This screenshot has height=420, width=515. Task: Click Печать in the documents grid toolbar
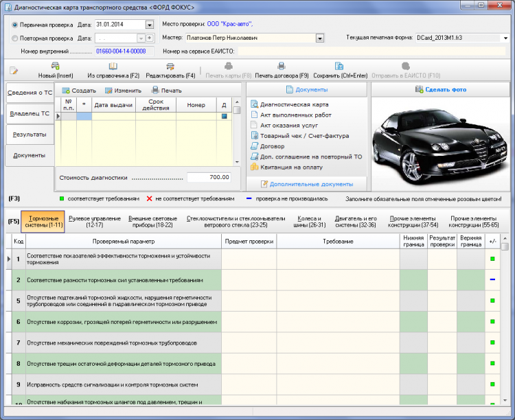click(166, 91)
